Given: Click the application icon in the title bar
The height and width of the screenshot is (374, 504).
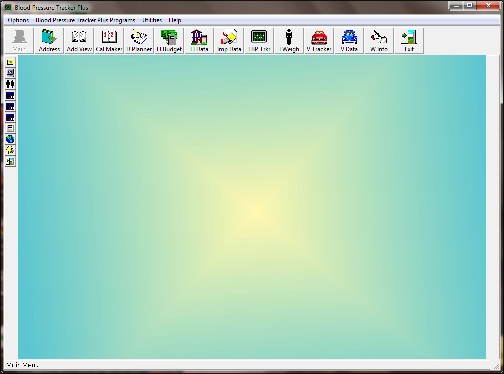Looking at the screenshot, I should click(x=8, y=7).
